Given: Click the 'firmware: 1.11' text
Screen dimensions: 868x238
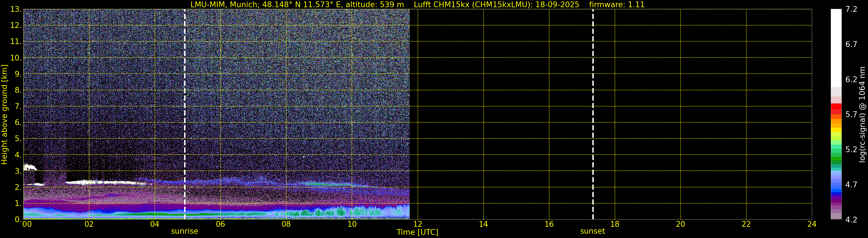Looking at the screenshot, I should click(x=617, y=5).
